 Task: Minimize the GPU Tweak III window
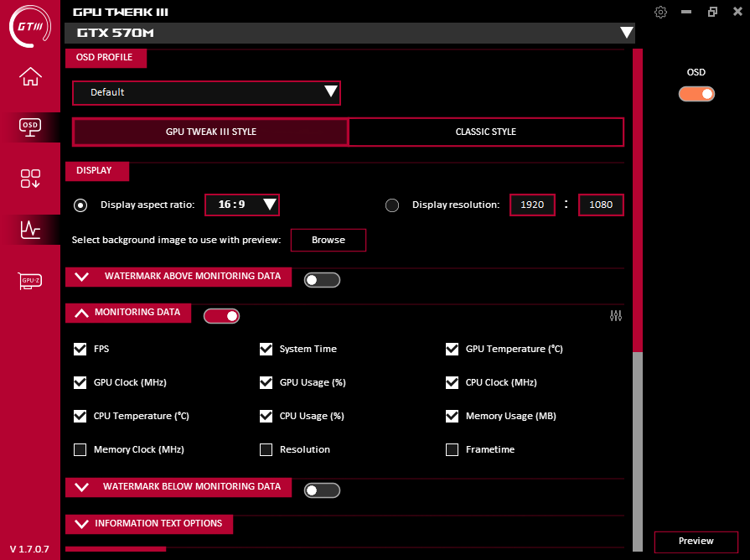(x=686, y=12)
